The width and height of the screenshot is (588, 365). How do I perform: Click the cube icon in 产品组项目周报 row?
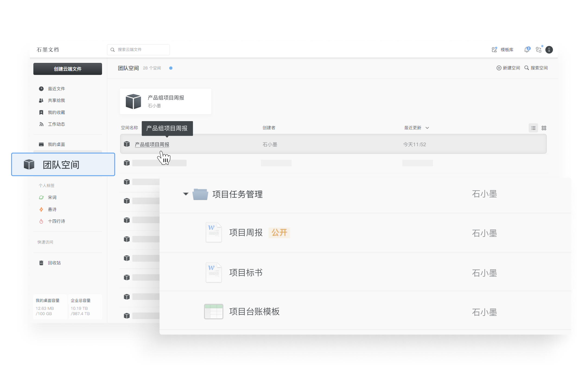coord(127,144)
